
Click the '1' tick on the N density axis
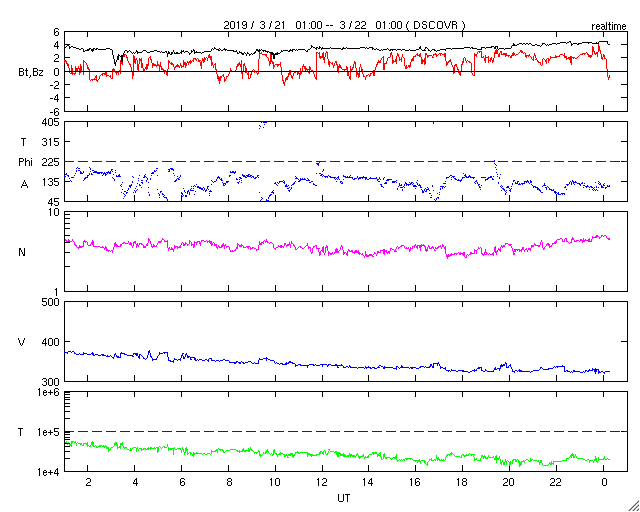[57, 292]
